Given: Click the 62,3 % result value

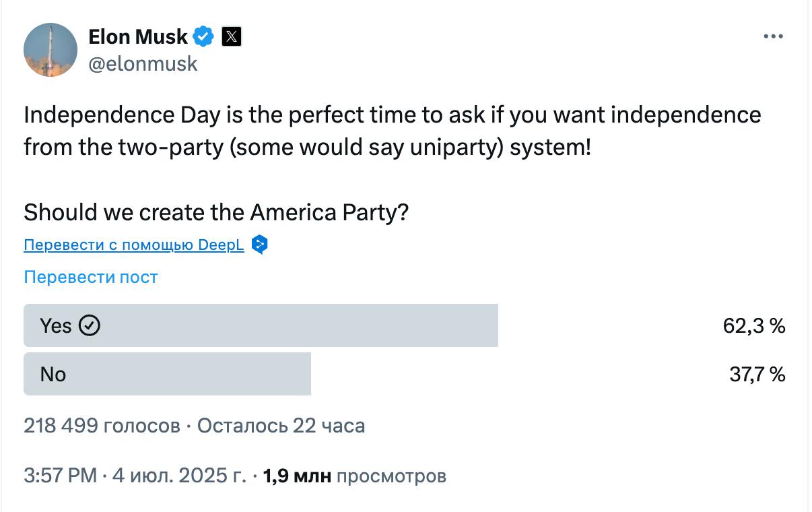Looking at the screenshot, I should [754, 326].
